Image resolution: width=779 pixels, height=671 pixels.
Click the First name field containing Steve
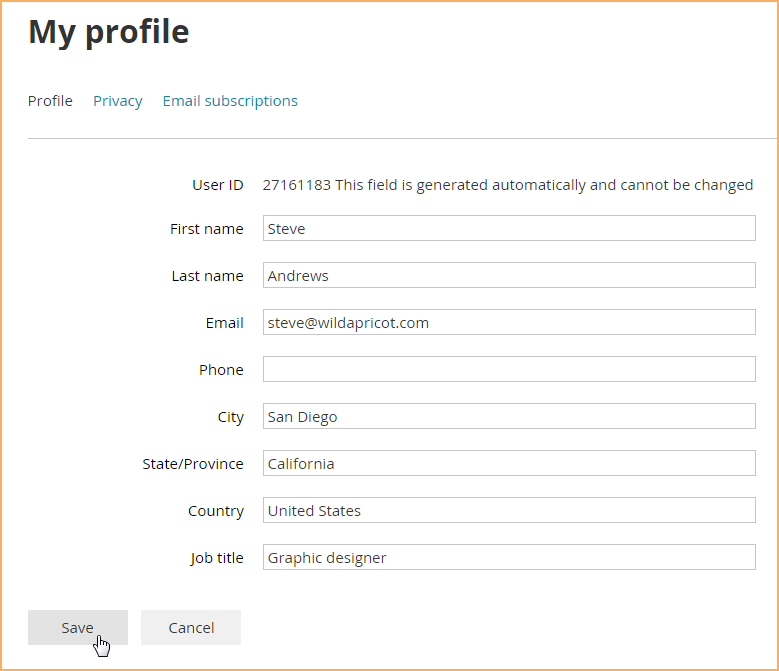click(509, 228)
